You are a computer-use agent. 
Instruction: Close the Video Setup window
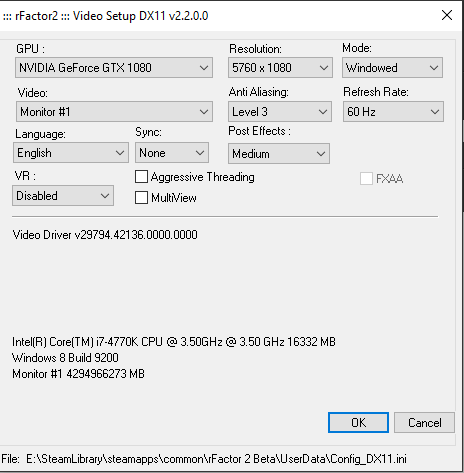tap(447, 15)
